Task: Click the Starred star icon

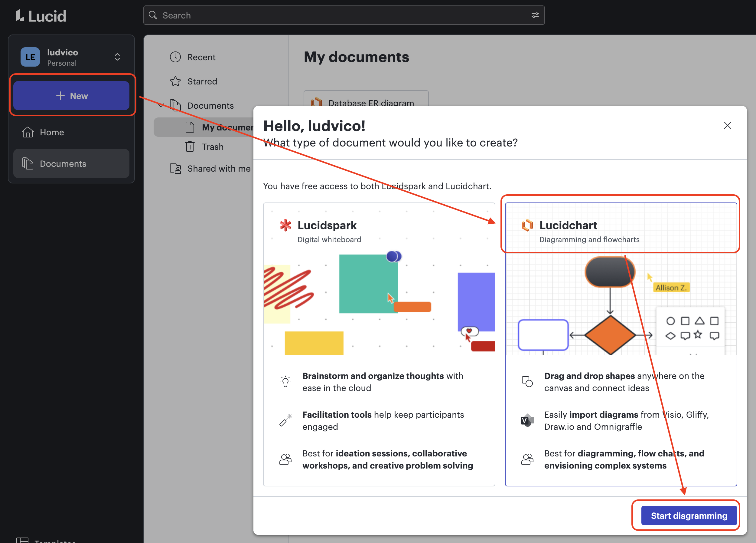Action: tap(175, 81)
